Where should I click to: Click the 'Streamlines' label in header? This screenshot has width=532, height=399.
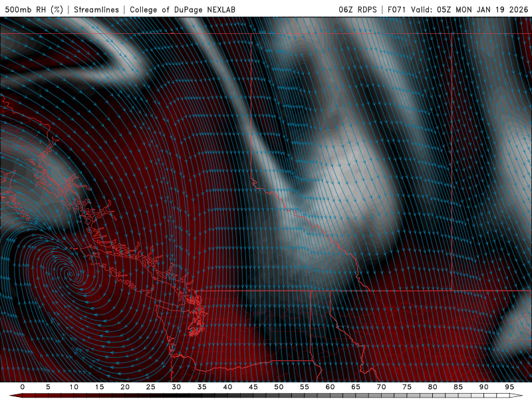coord(96,9)
